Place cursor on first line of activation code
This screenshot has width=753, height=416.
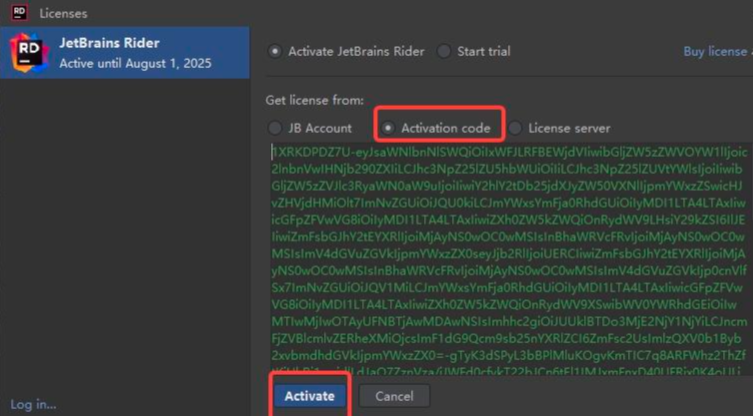(510, 152)
